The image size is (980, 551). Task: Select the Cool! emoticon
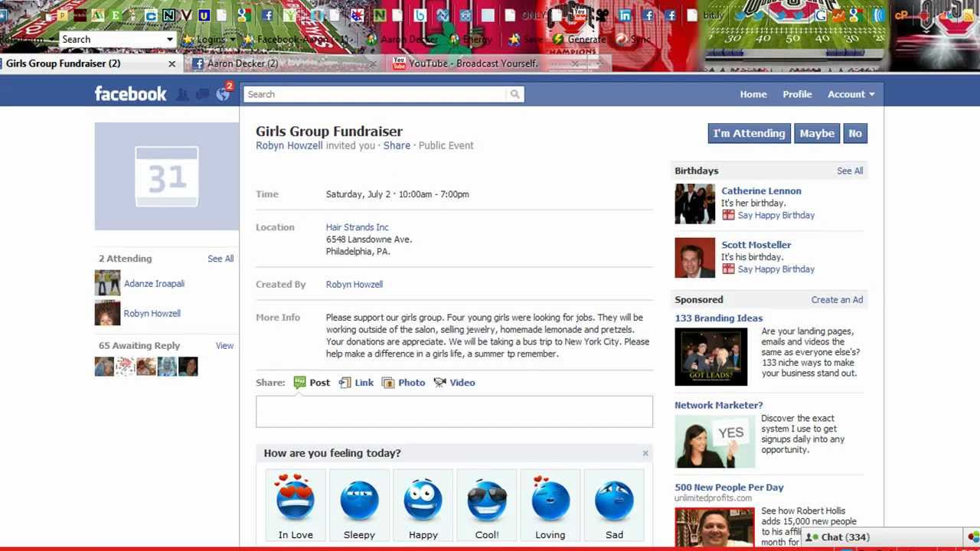click(x=487, y=506)
